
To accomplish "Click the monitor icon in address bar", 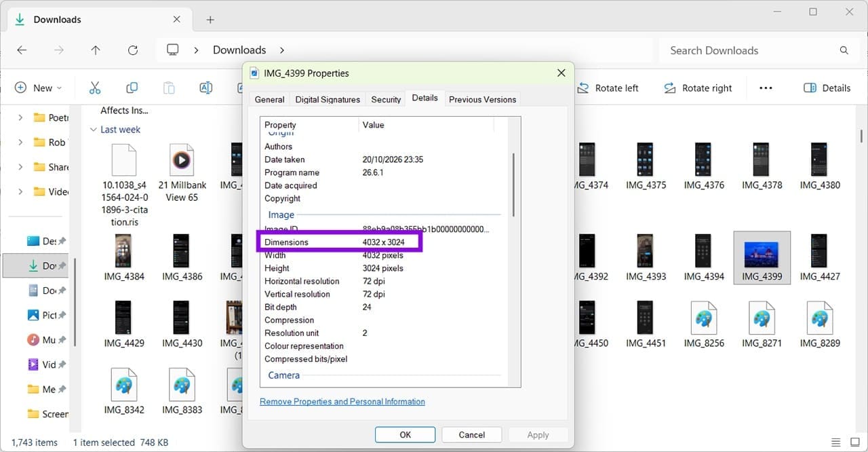I will click(x=173, y=50).
